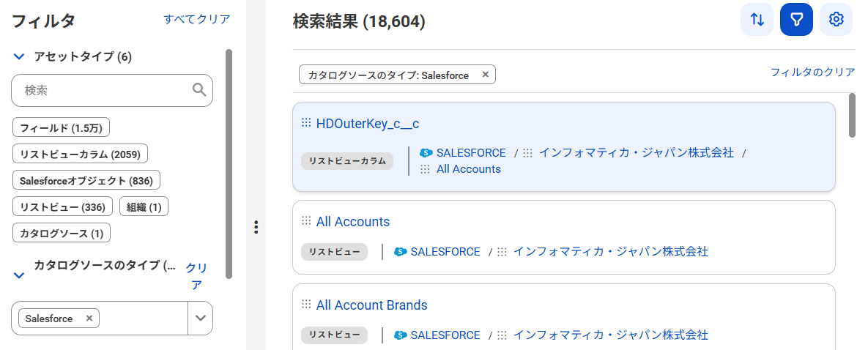Open the All Account Brands result
The image size is (868, 350).
point(371,305)
